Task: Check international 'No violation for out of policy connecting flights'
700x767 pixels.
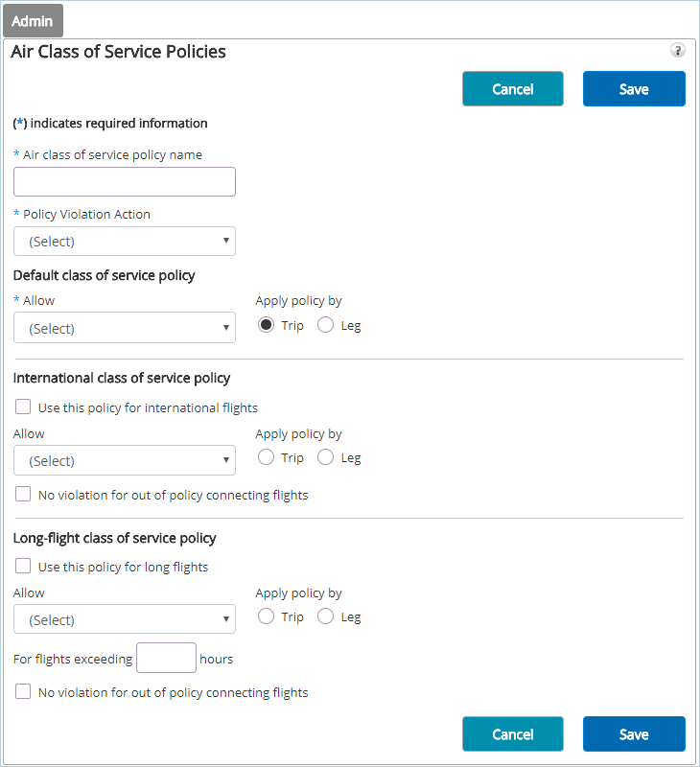Action: [23, 495]
